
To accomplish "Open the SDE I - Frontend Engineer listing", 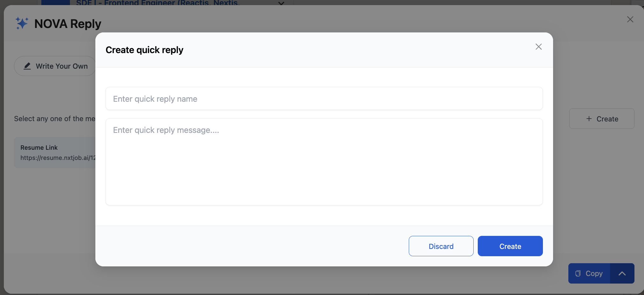I will point(158,3).
